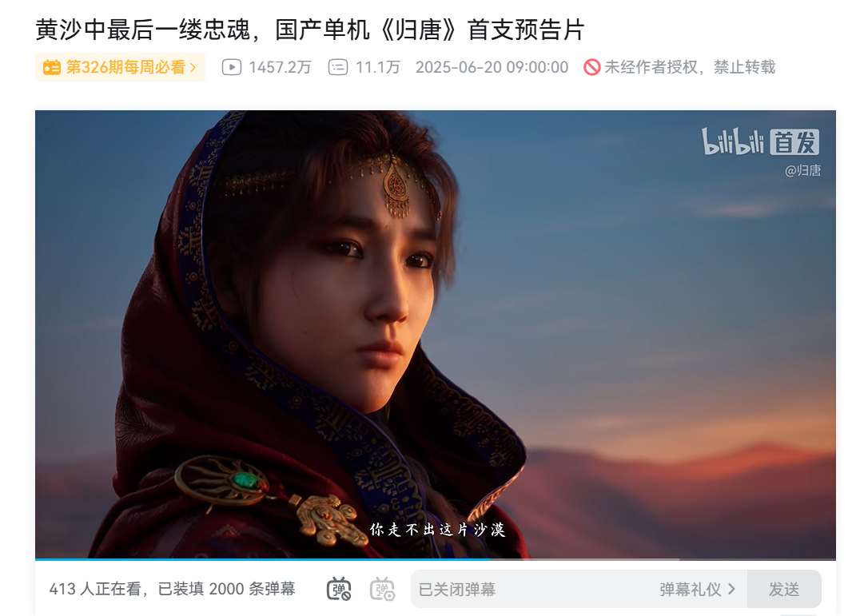Click the no-repost prohibition icon
The width and height of the screenshot is (856, 616).
coord(591,67)
